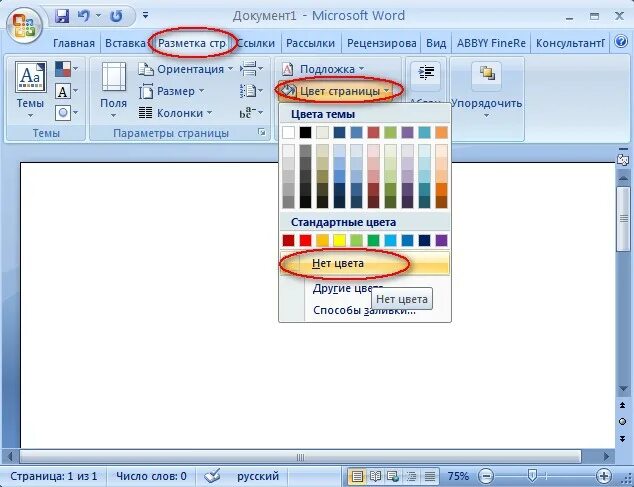Pick green standard color swatch
This screenshot has height=487, width=634.
point(373,241)
